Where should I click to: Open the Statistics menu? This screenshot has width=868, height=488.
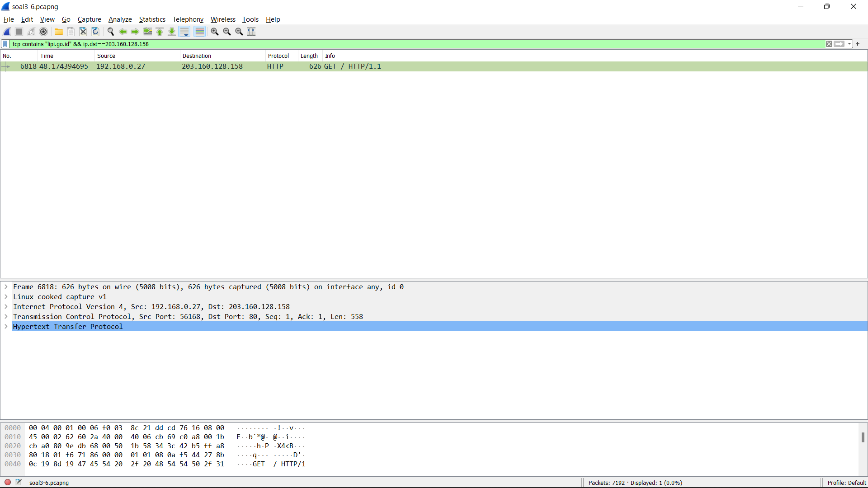click(152, 19)
